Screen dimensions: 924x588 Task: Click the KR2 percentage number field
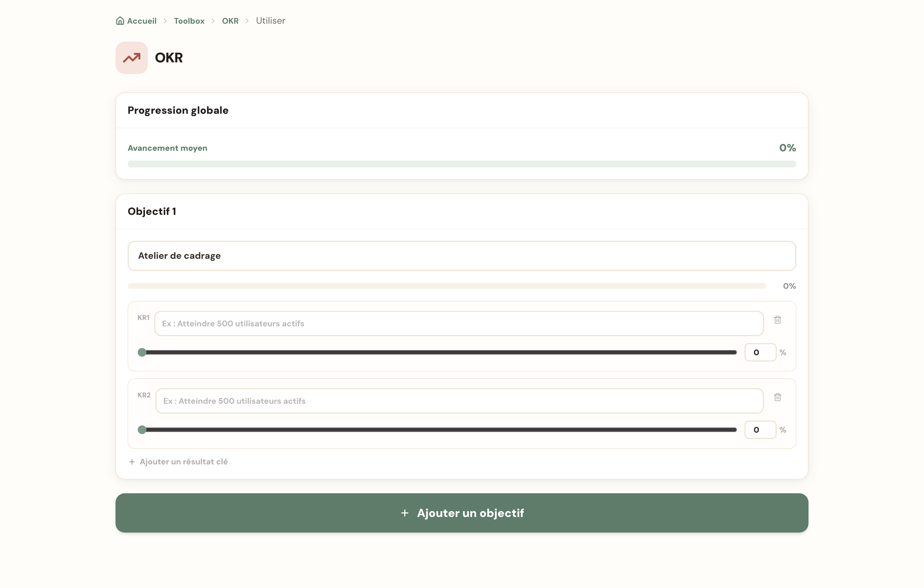click(x=760, y=430)
